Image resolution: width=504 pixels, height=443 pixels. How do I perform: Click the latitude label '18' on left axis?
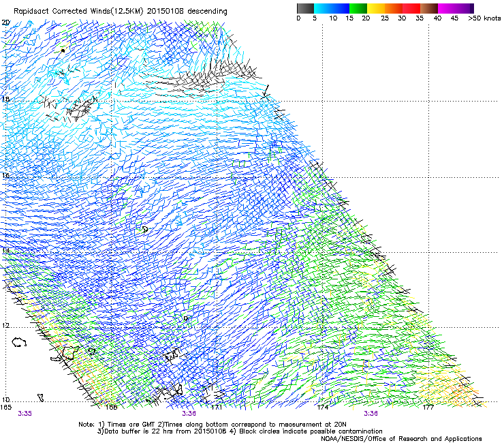[5, 99]
